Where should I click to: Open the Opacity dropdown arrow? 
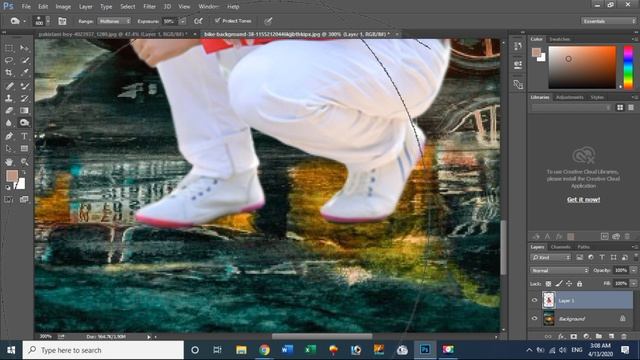pos(633,270)
